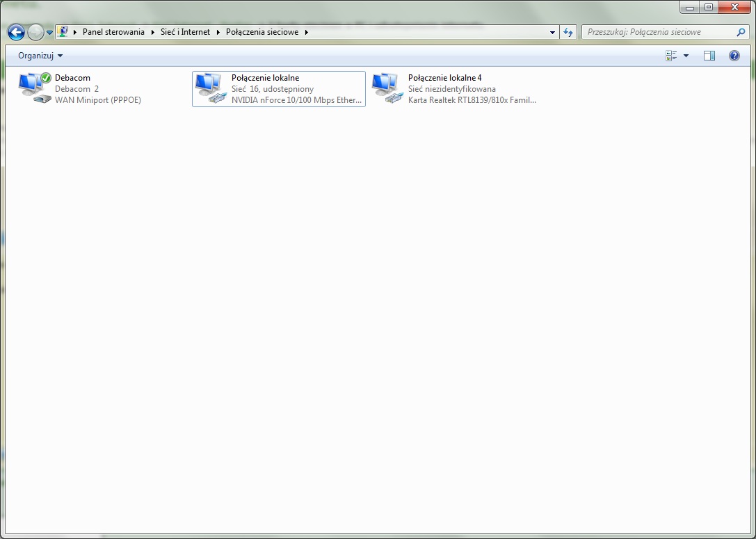Screen dimensions: 756x539
Task: Open the help question mark icon
Action: pos(734,56)
